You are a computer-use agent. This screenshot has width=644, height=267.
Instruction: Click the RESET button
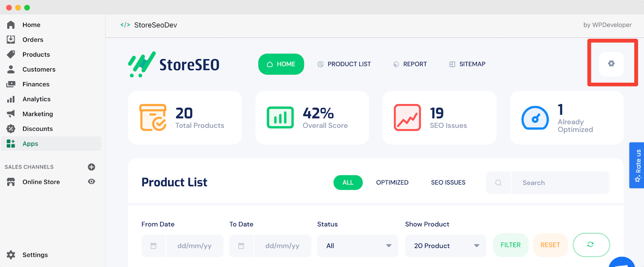point(550,245)
